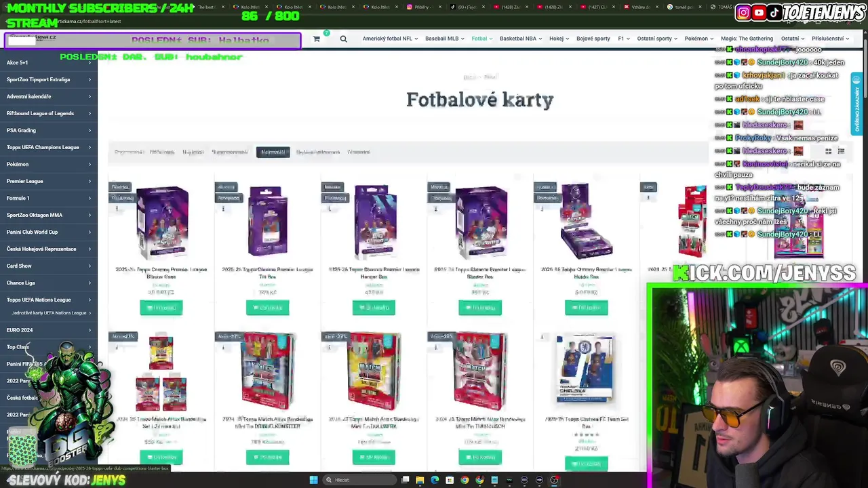Screen dimensions: 868x488
Task: Add Premier League Hanger Box to cart
Action: pyautogui.click(x=374, y=308)
